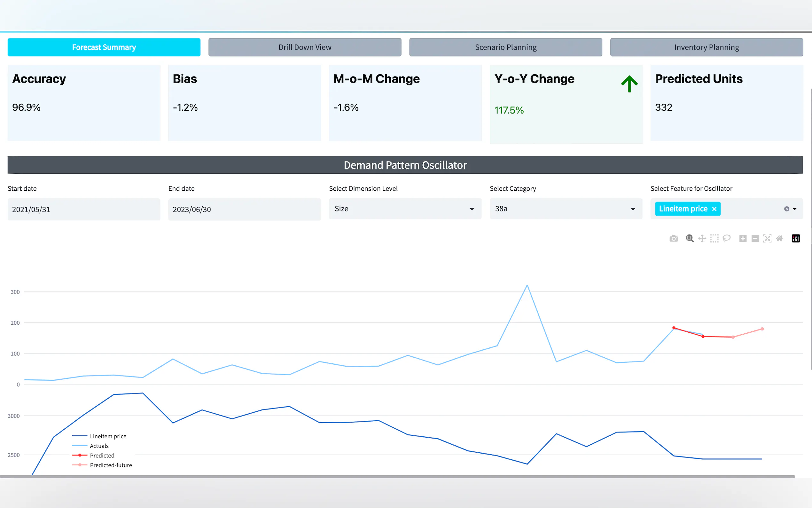The width and height of the screenshot is (812, 508).
Task: Click the Zoom out minus icon
Action: click(755, 239)
